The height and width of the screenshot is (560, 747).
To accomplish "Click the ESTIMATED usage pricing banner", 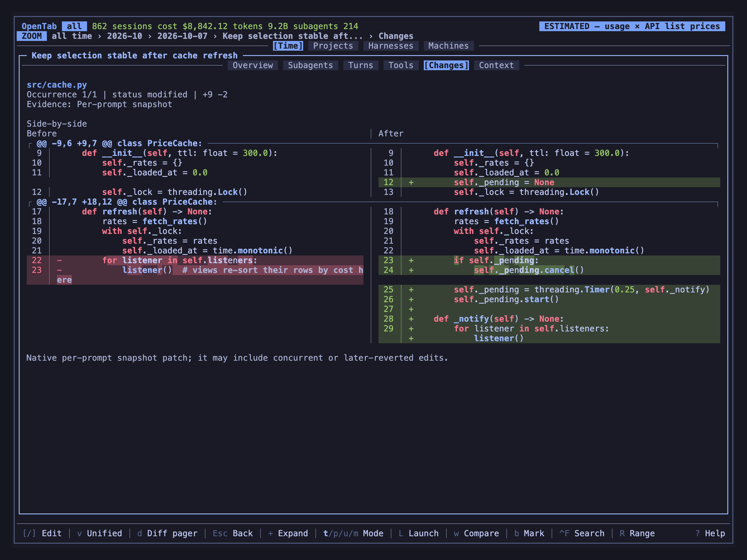I will click(x=632, y=26).
